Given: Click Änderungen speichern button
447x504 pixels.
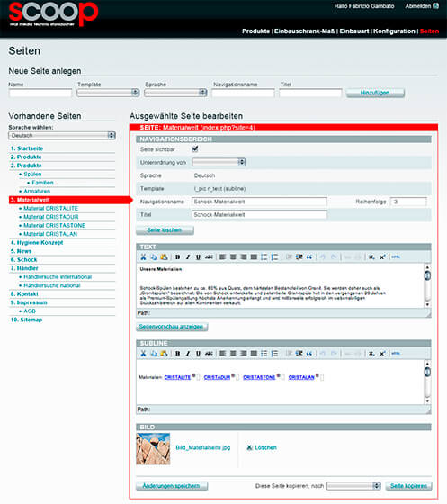Looking at the screenshot, I should click(x=172, y=486).
